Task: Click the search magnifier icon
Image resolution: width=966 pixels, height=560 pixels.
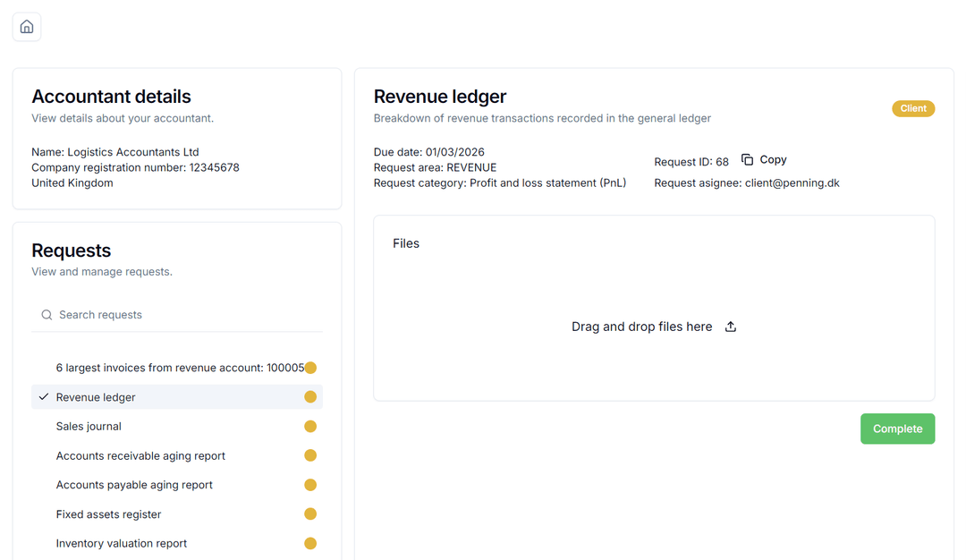Action: point(47,315)
